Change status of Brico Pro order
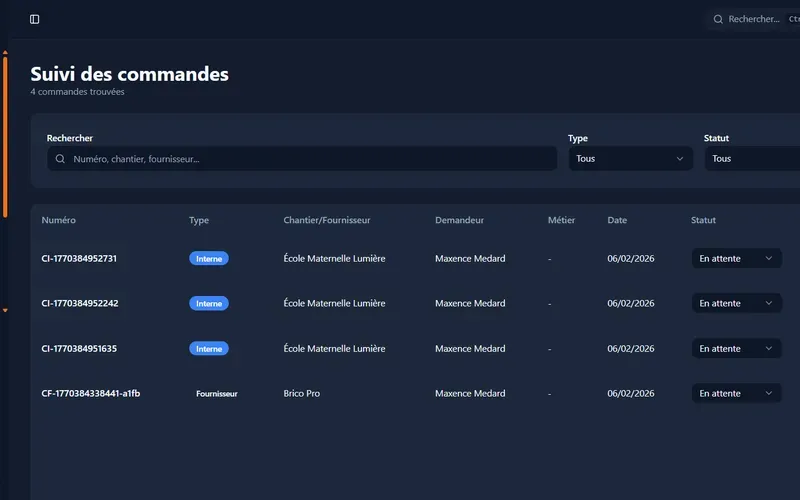Viewport: 800px width, 500px height. tap(736, 393)
